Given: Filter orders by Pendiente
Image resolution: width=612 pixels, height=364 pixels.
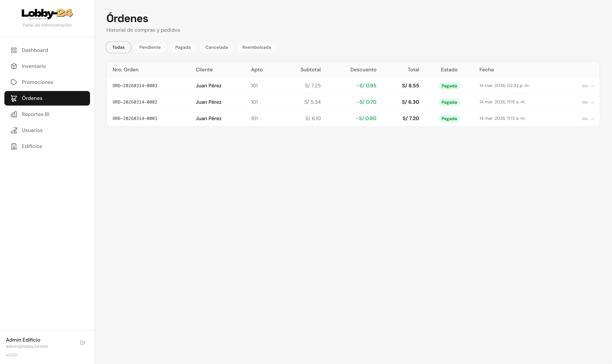Looking at the screenshot, I should click(150, 47).
